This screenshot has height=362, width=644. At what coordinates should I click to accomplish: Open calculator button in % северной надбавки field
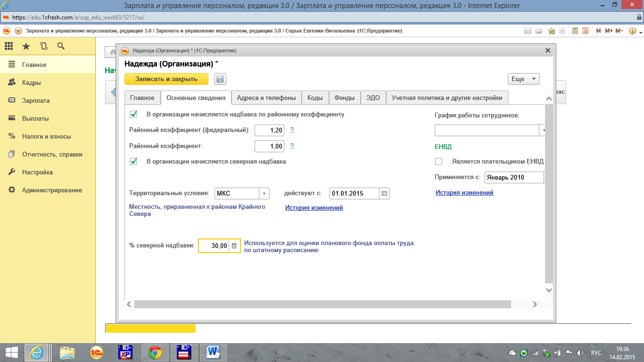[234, 246]
